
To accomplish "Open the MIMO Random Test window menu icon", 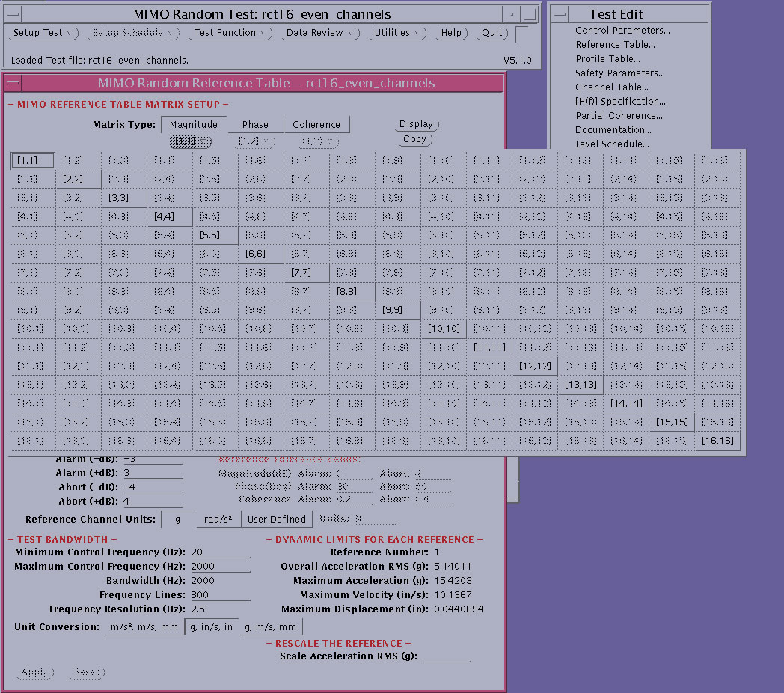I will coord(13,14).
